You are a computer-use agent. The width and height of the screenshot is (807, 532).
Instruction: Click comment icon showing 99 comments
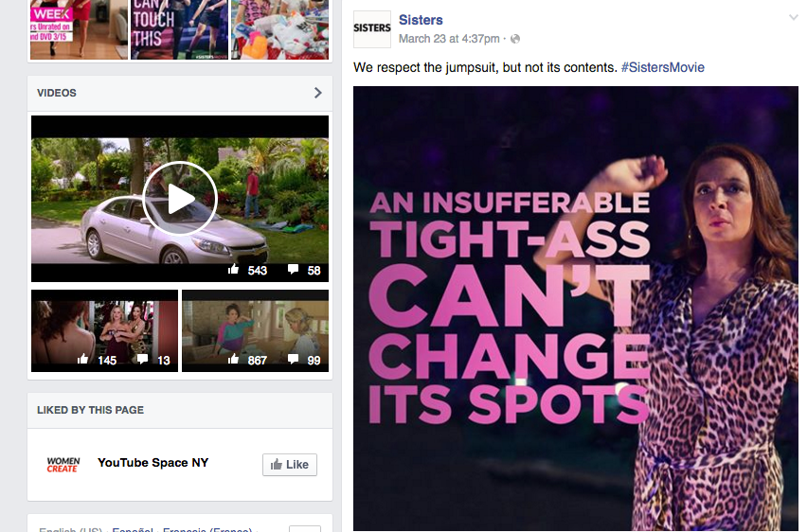tap(294, 360)
